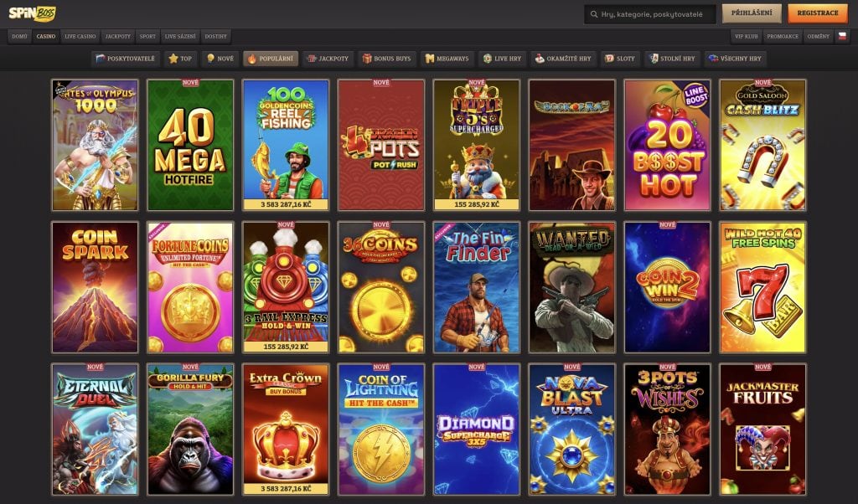The width and height of the screenshot is (858, 504).
Task: Open 3 Pots Wishes game
Action: [x=667, y=429]
